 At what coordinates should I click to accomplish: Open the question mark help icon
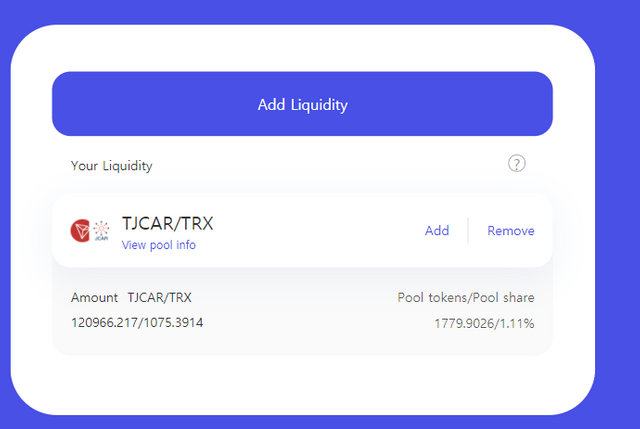pos(516,164)
